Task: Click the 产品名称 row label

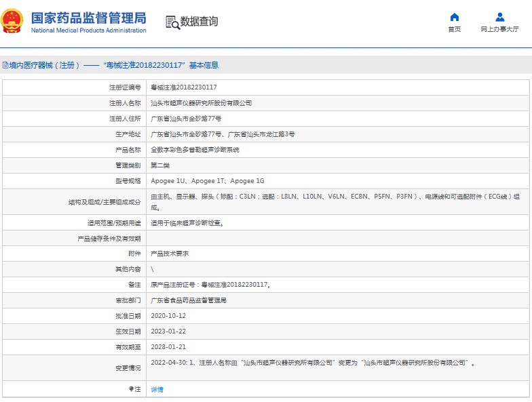Action: pyautogui.click(x=128, y=150)
